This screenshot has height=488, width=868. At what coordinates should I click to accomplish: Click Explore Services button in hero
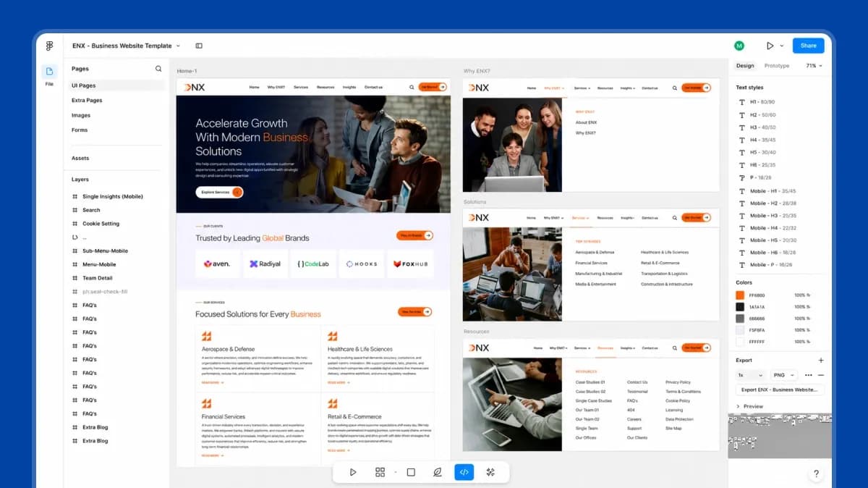coord(219,192)
